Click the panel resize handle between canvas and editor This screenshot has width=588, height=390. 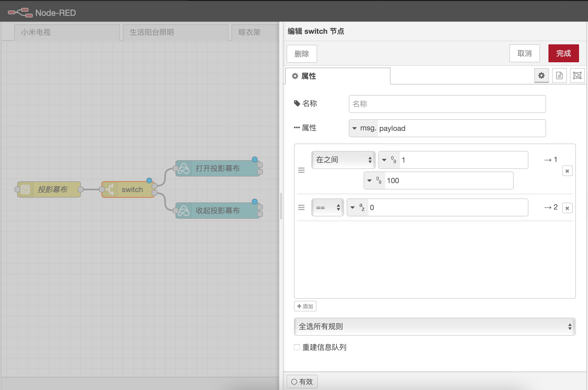(x=281, y=206)
